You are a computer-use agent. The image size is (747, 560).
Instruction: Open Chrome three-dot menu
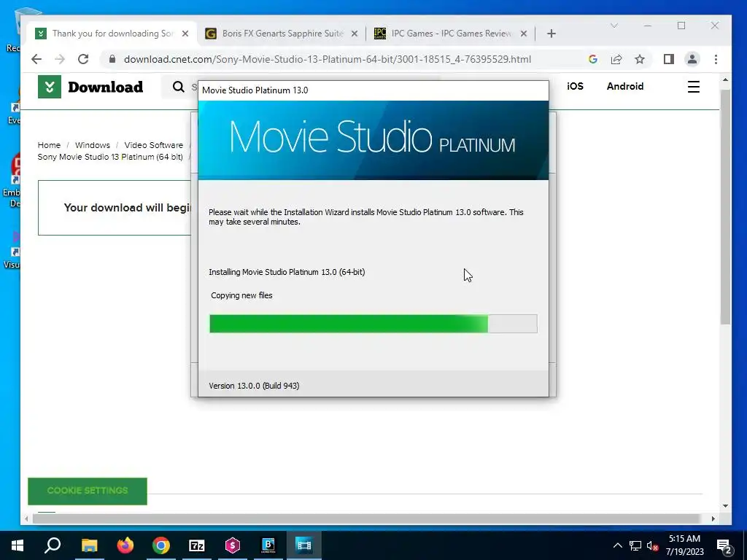point(716,59)
